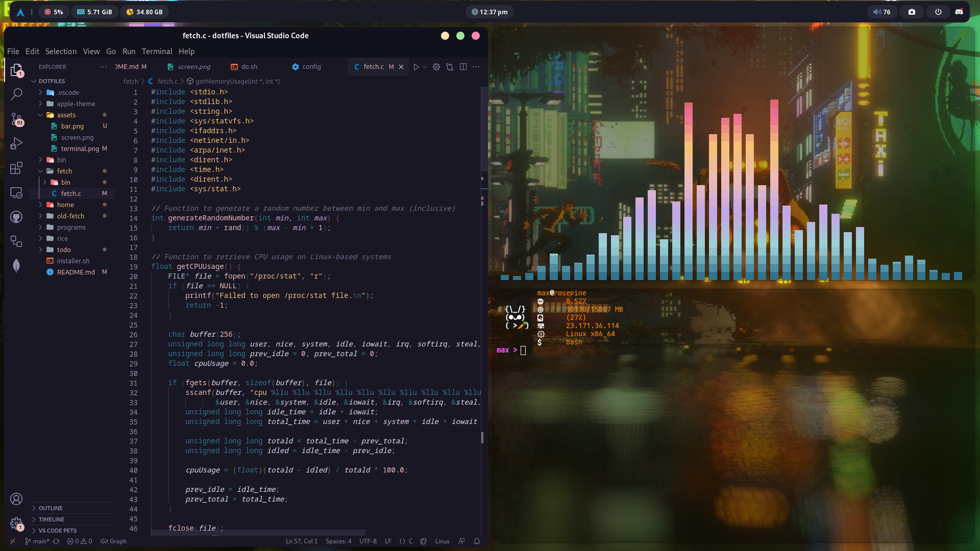
Task: Click the editor horizontal scrollbar
Action: click(x=258, y=532)
